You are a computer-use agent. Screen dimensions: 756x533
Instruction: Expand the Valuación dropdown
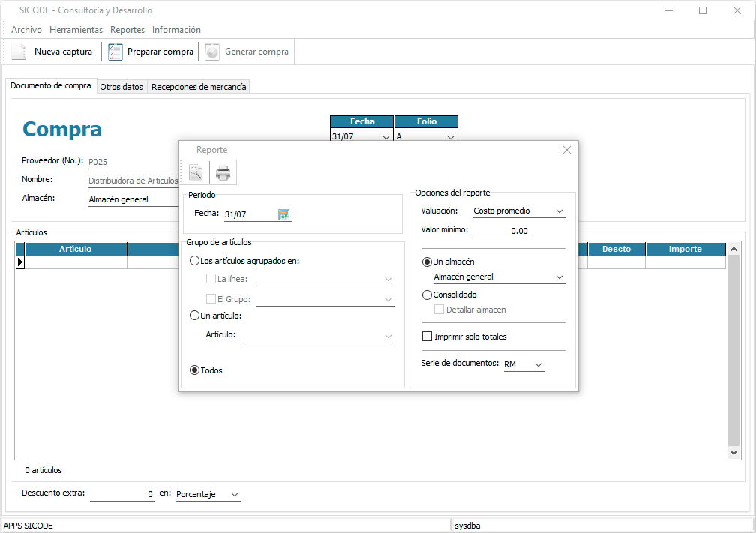(559, 212)
